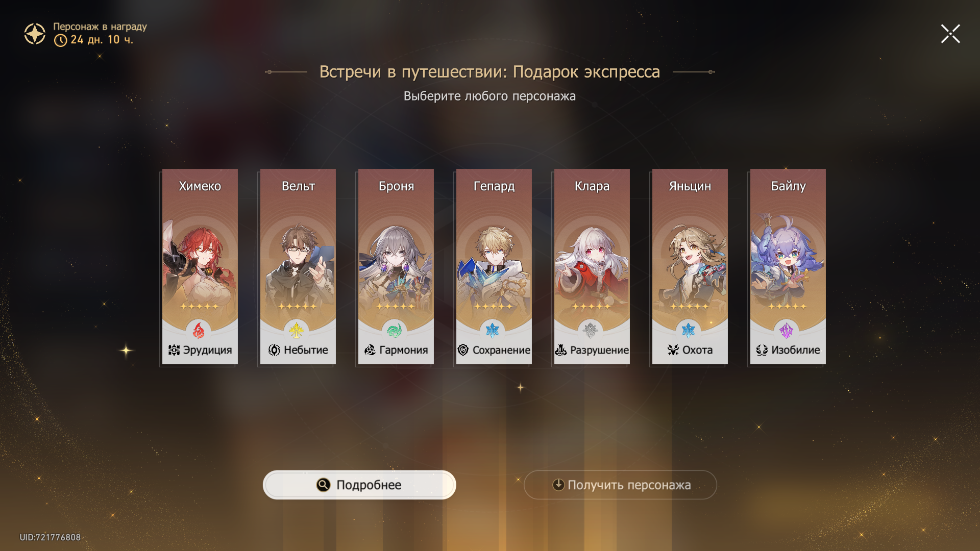Open the Подробнее details button
Screen dimensions: 980x551
[359, 485]
